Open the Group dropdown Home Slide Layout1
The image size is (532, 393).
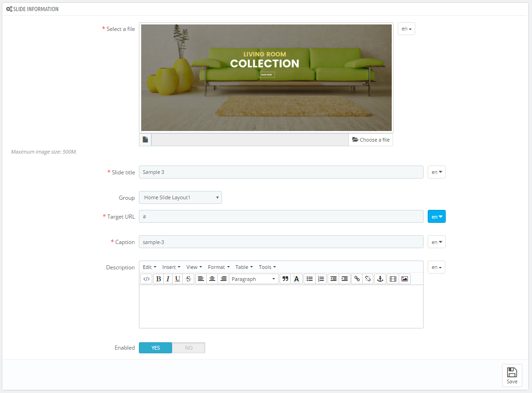click(x=180, y=197)
